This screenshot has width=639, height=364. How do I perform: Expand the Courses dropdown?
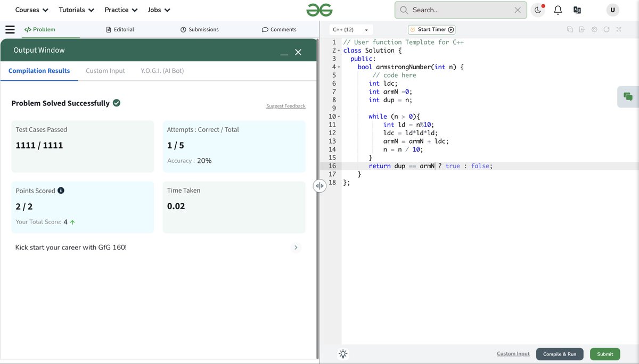pos(31,10)
